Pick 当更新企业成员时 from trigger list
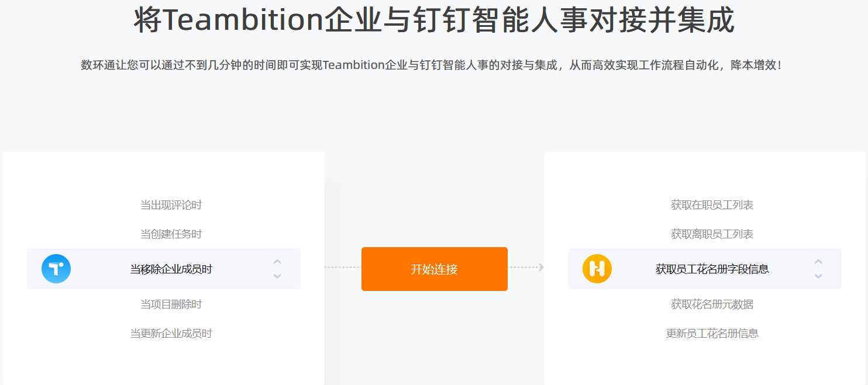 point(171,334)
